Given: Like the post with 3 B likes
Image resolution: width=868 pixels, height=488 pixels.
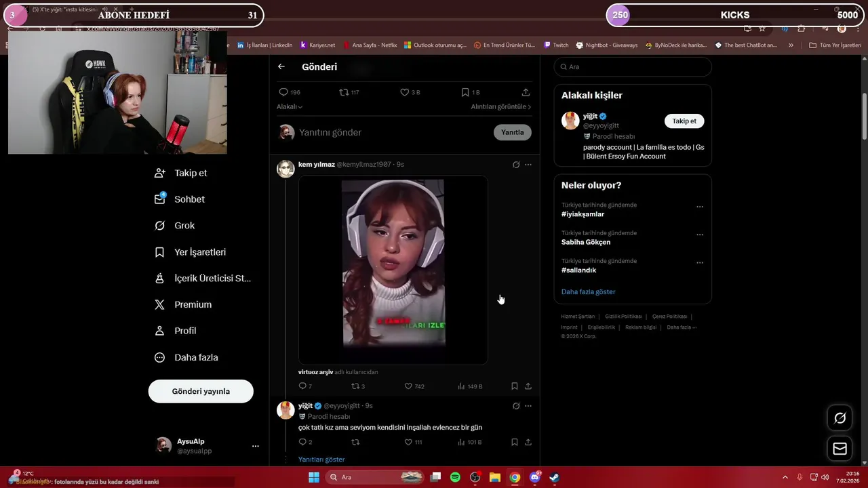Looking at the screenshot, I should point(404,92).
